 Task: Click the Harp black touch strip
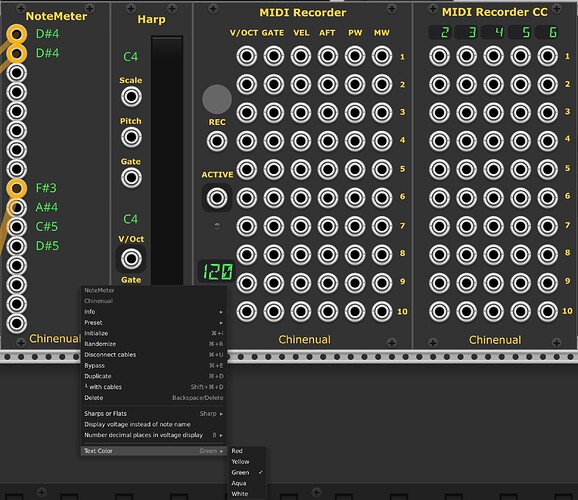167,160
